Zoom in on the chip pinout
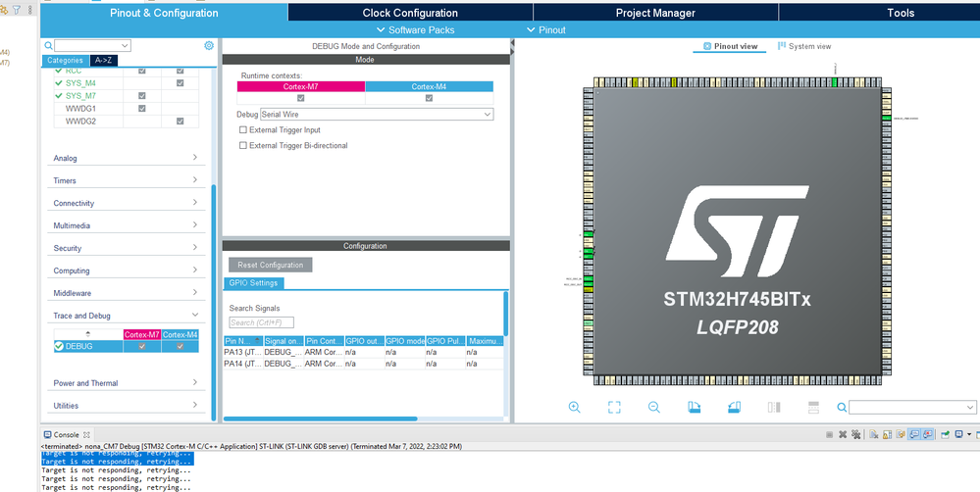Image resolution: width=980 pixels, height=492 pixels. [575, 407]
